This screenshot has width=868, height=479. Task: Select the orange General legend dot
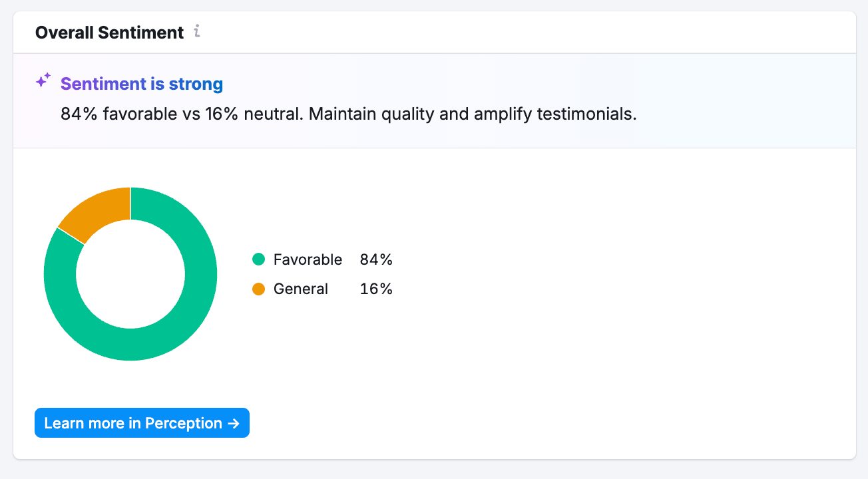coord(260,289)
